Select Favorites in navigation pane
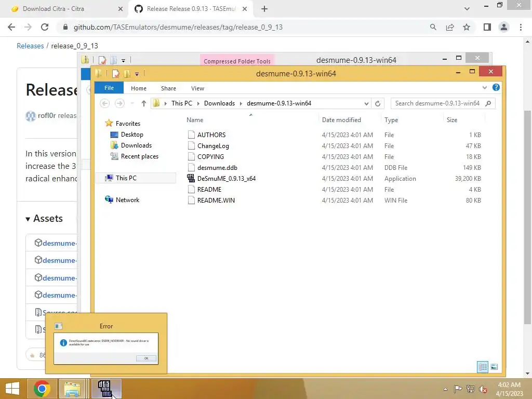The height and width of the screenshot is (399, 532). click(128, 124)
